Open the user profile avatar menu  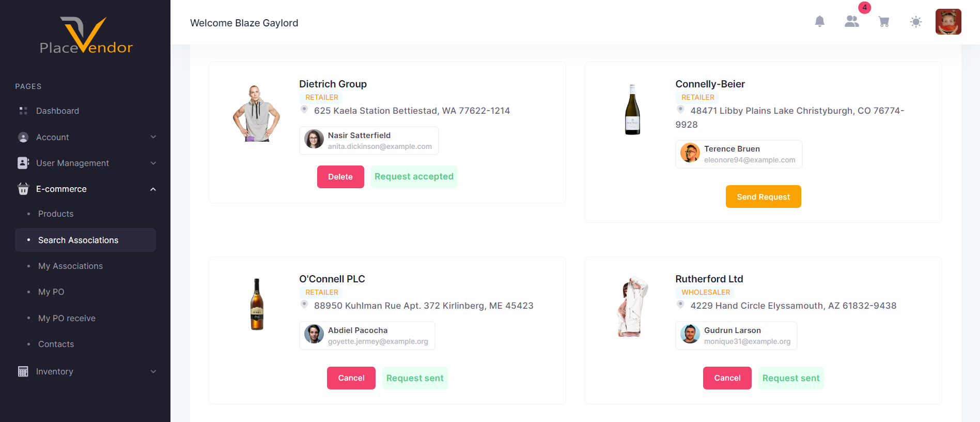948,22
